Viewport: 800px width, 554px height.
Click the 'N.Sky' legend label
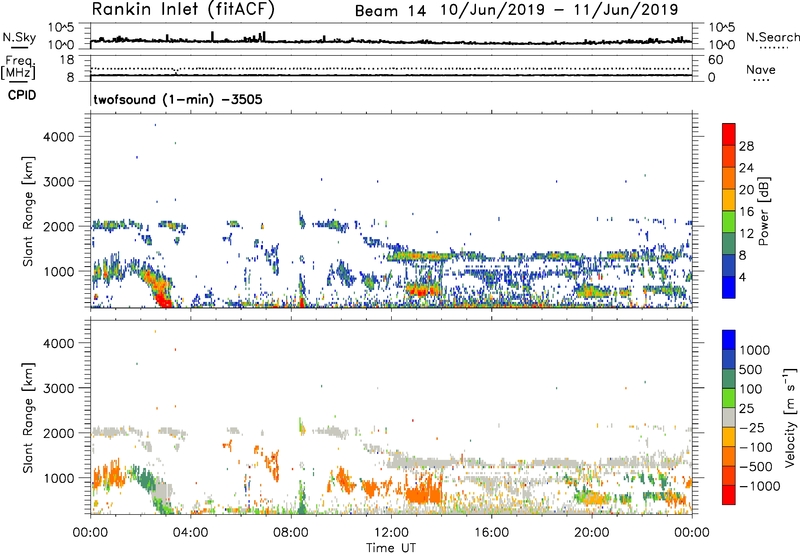(19, 37)
